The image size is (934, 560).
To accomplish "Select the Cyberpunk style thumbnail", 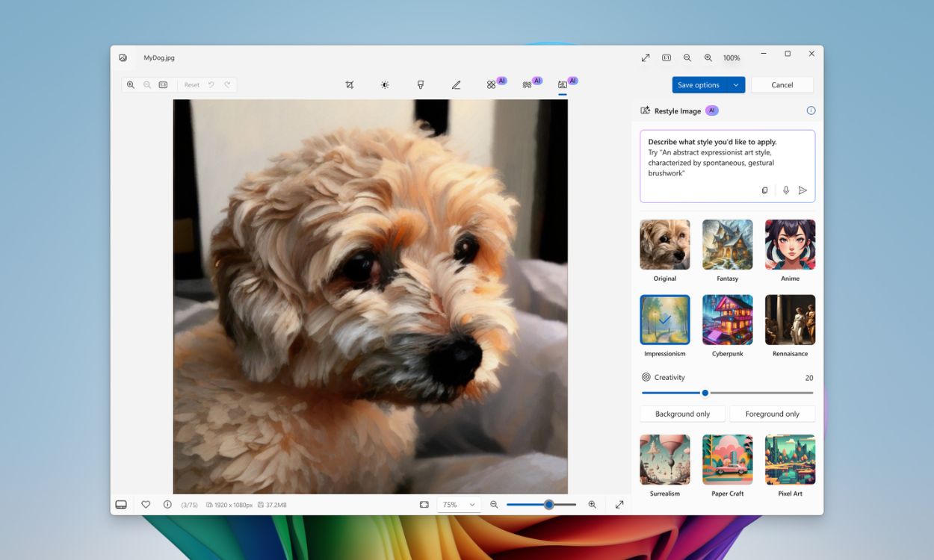I will (x=727, y=319).
